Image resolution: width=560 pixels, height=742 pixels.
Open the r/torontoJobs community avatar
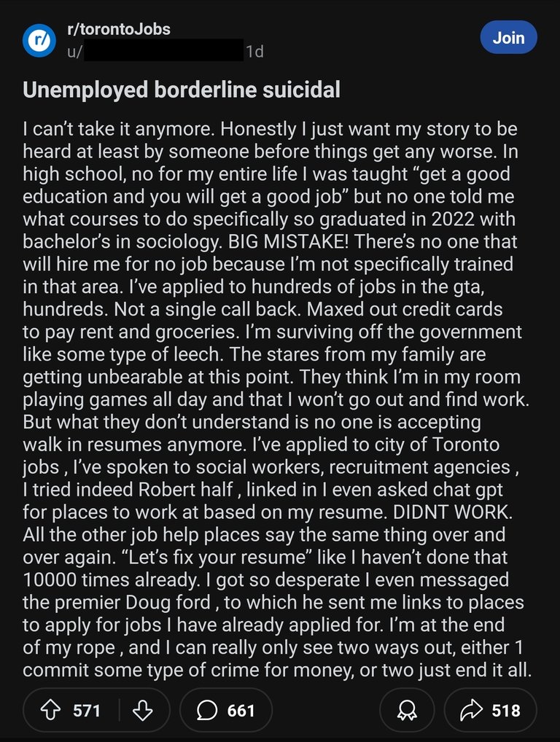[39, 41]
